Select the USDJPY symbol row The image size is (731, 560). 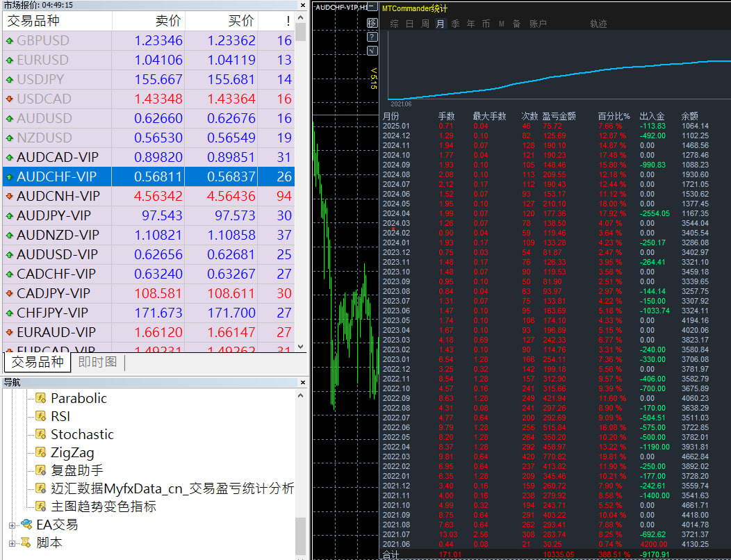[149, 80]
